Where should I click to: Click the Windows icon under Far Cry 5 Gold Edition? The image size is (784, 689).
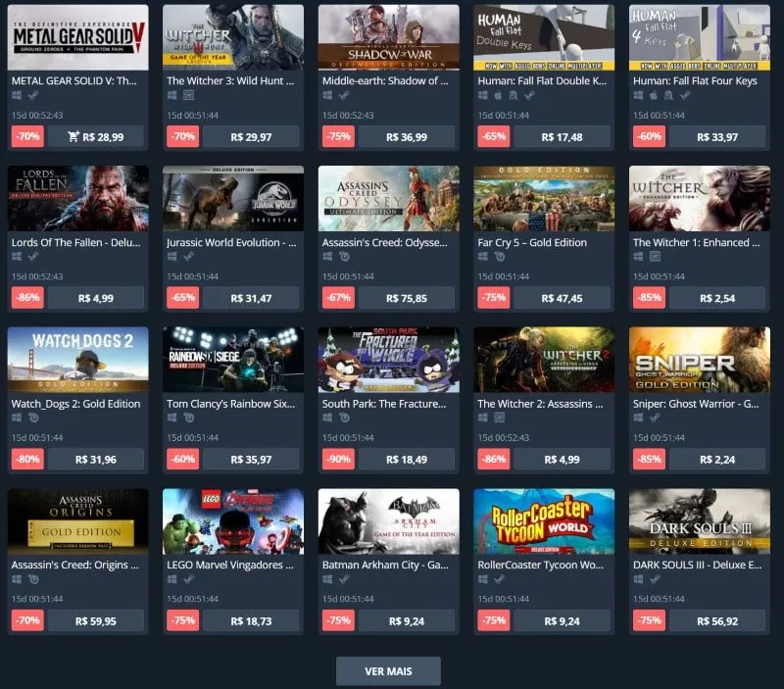coord(483,257)
